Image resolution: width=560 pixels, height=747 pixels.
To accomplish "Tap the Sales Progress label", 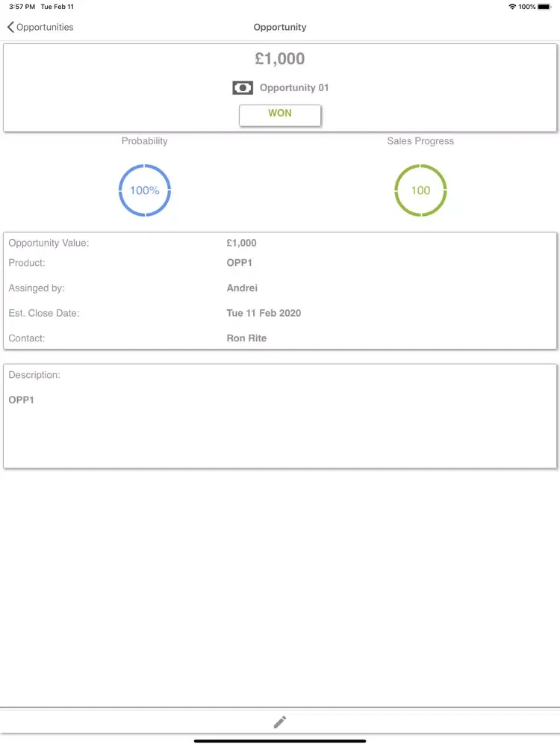I will click(420, 141).
